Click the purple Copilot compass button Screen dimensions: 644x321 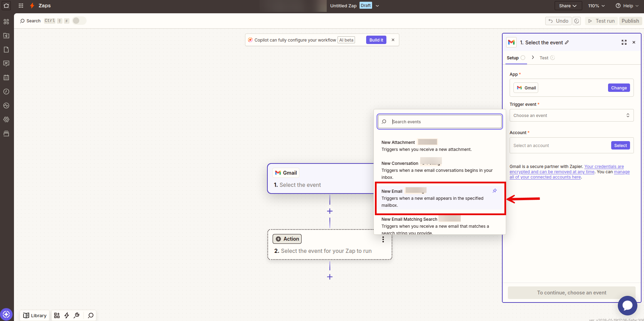[6, 314]
